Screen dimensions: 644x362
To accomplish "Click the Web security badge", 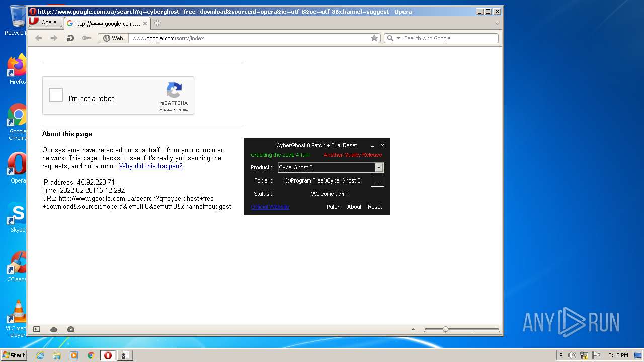I will pos(113,38).
